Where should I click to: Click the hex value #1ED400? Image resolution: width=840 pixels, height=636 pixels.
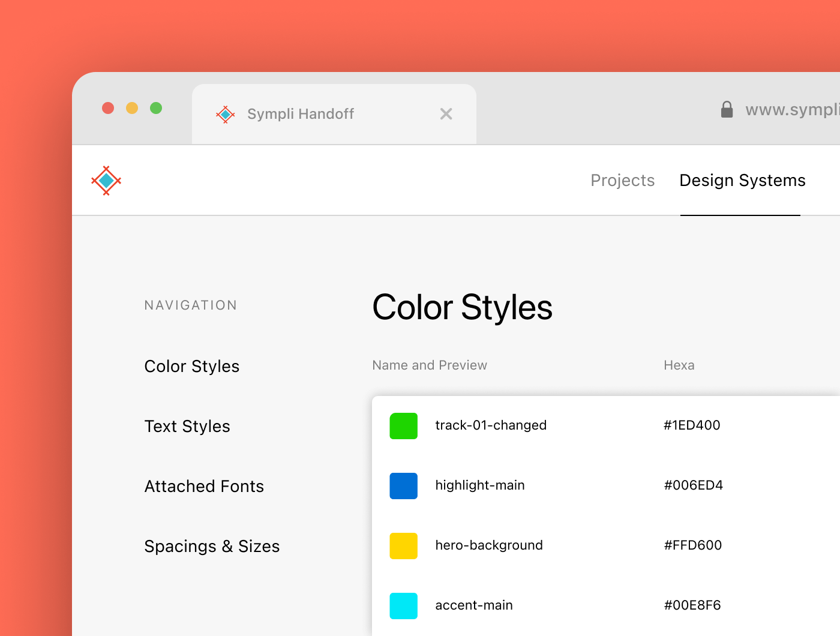692,425
